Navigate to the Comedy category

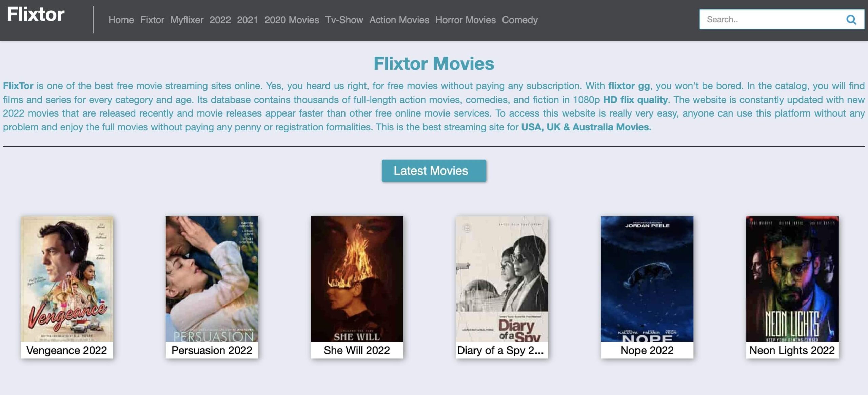[x=519, y=20]
